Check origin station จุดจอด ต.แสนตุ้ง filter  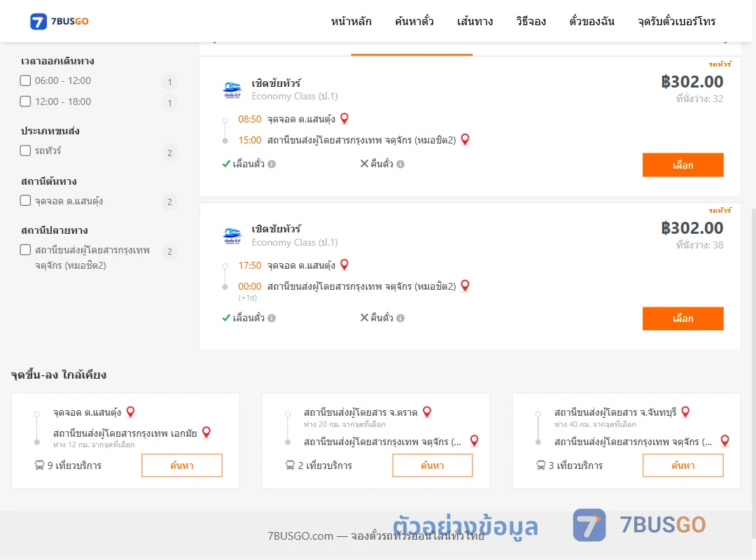point(26,200)
